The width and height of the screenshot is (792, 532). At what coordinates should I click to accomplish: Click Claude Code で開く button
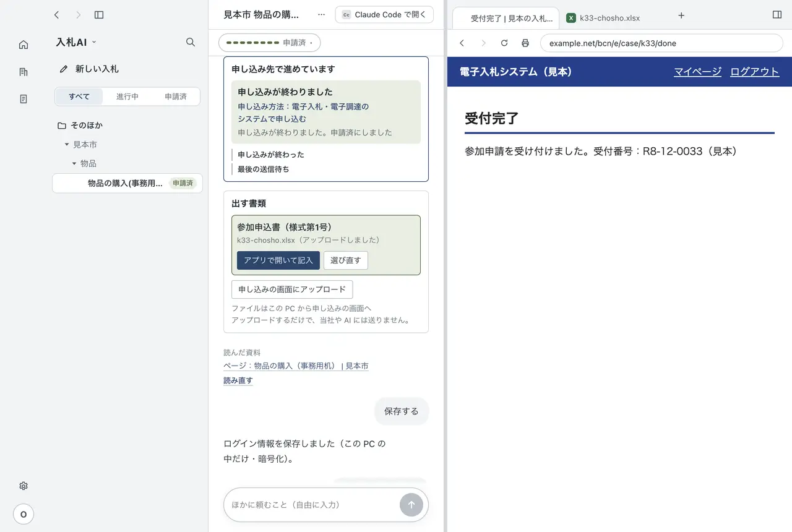tap(384, 15)
